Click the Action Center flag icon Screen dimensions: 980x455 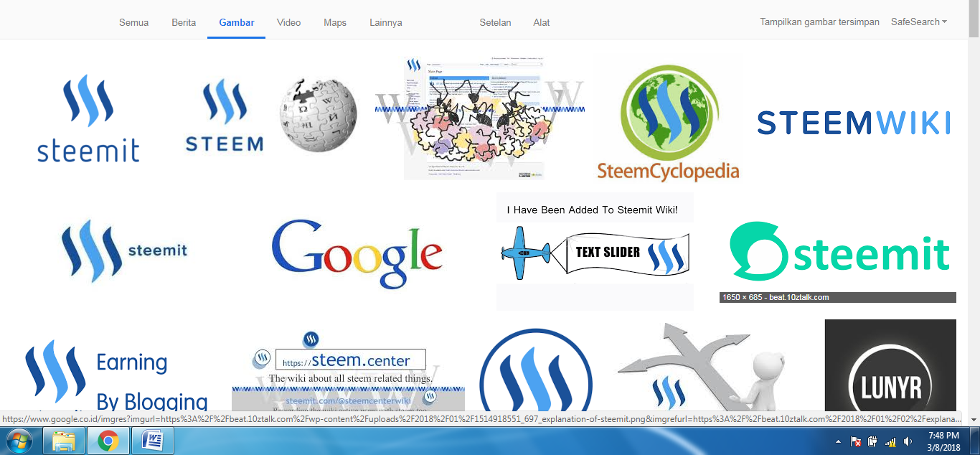(x=855, y=441)
